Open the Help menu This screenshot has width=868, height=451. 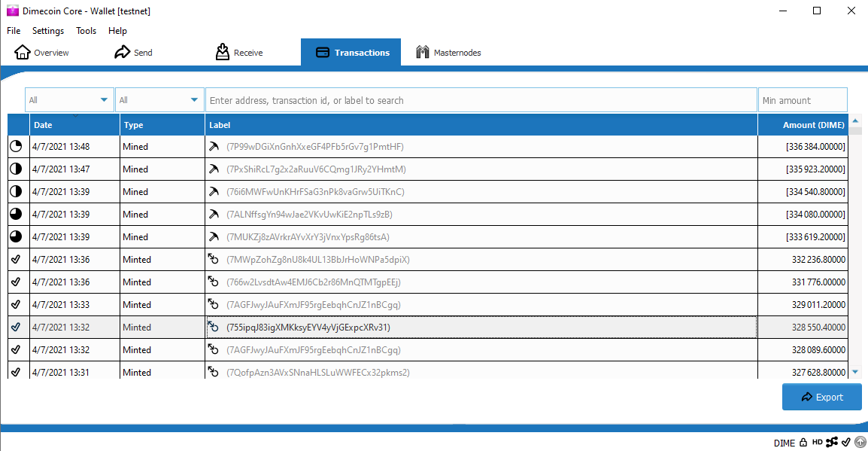[x=117, y=30]
